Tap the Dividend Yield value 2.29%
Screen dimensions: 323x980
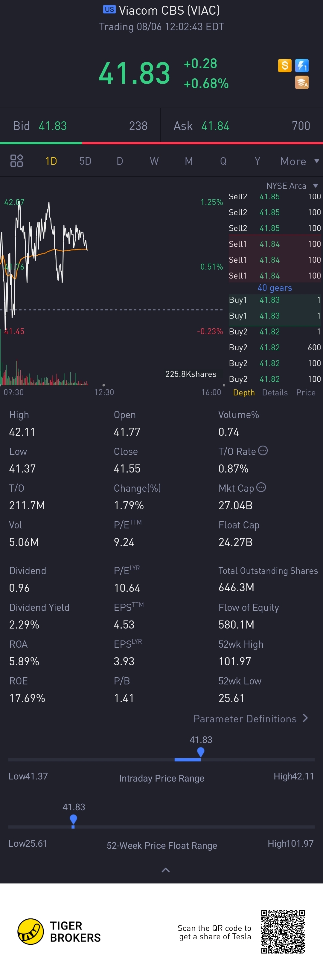(x=25, y=625)
